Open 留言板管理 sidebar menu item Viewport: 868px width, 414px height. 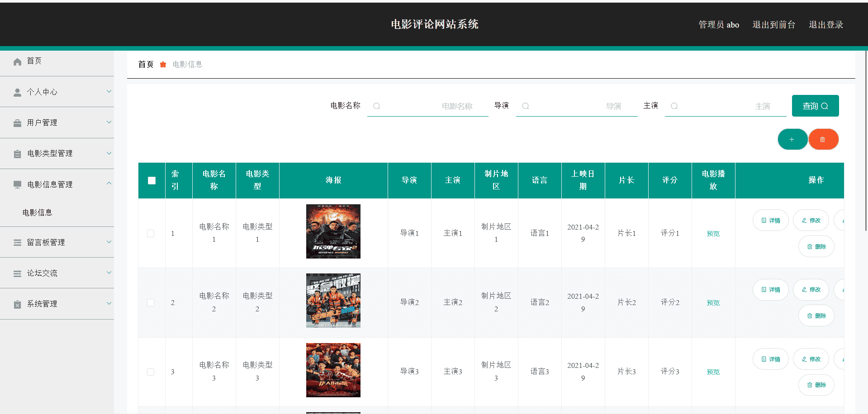pyautogui.click(x=57, y=242)
